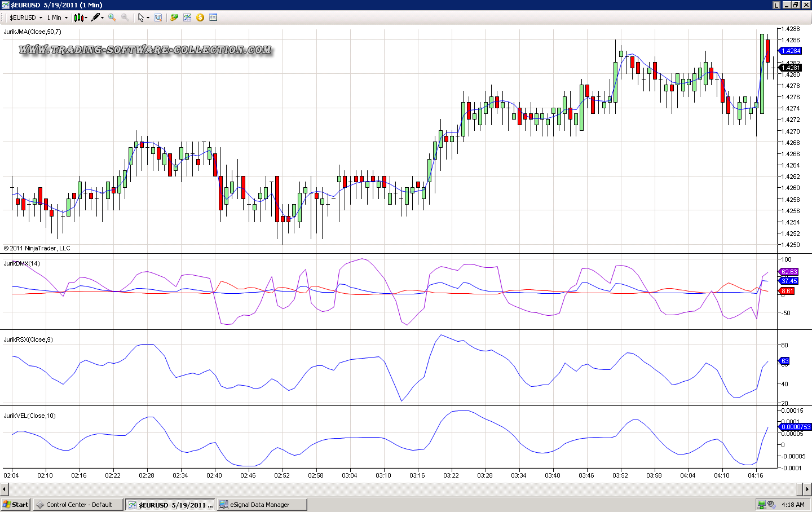Image resolution: width=812 pixels, height=512 pixels.
Task: Click the zoom out magnifier icon
Action: point(125,17)
